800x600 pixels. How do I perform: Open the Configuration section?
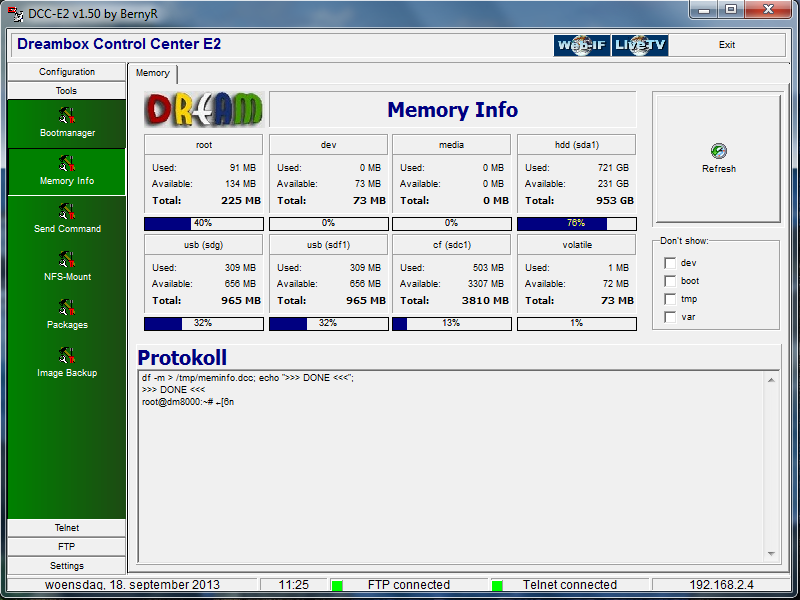point(67,72)
